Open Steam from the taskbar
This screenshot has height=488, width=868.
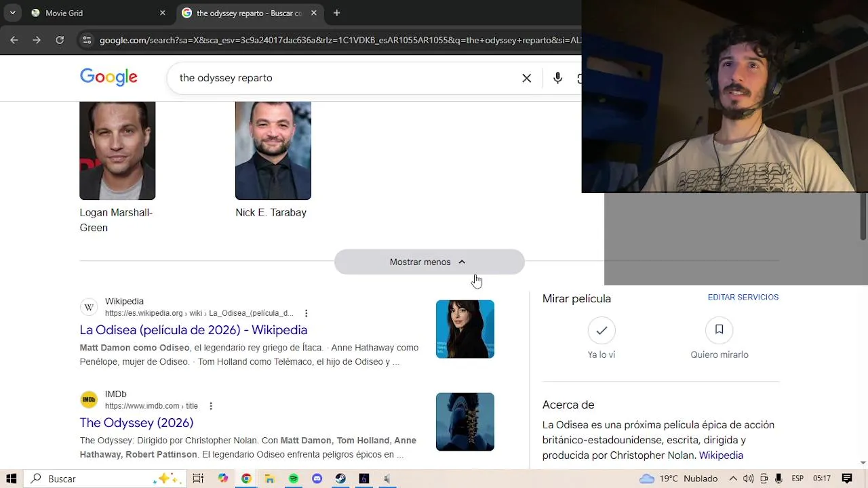point(340,479)
